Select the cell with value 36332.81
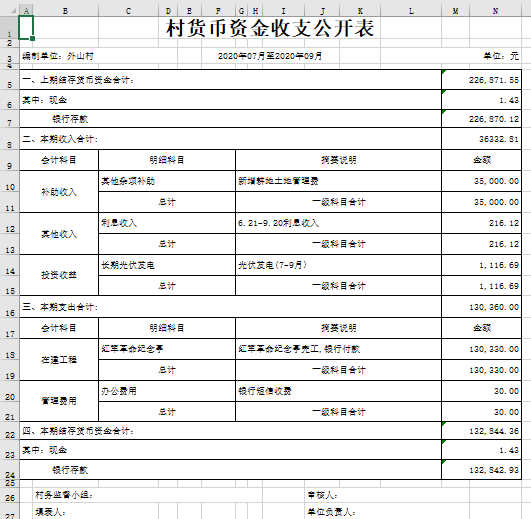Viewport: 531px width, 519px height. pyautogui.click(x=481, y=139)
